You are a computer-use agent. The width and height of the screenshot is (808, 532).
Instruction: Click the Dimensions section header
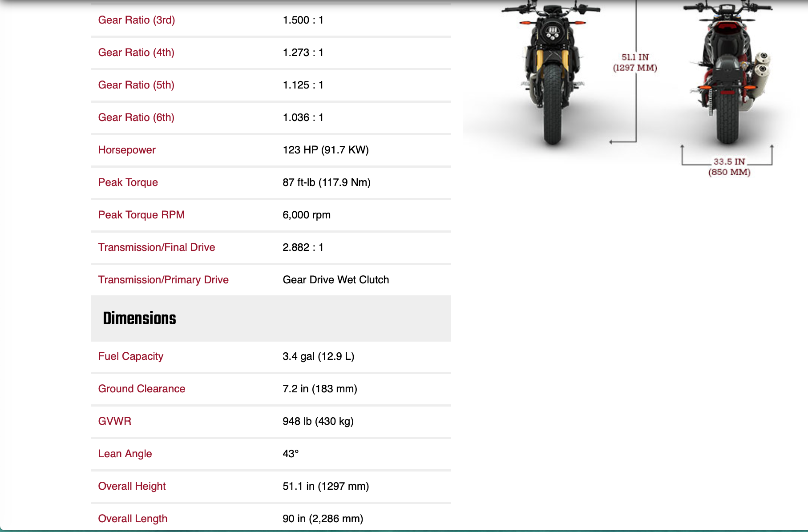[x=139, y=318]
